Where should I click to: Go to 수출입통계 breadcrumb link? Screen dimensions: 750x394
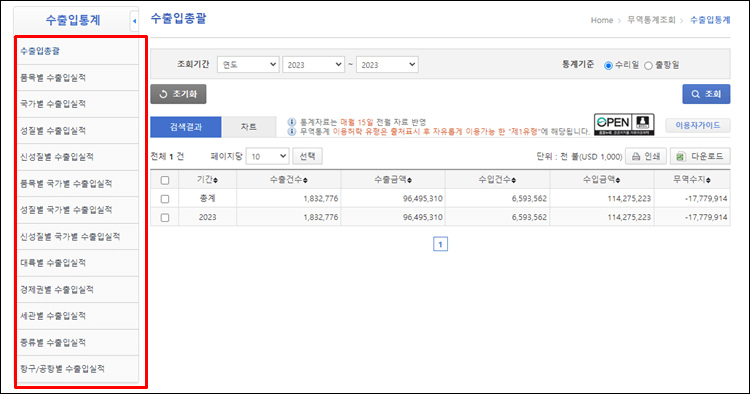[x=710, y=20]
